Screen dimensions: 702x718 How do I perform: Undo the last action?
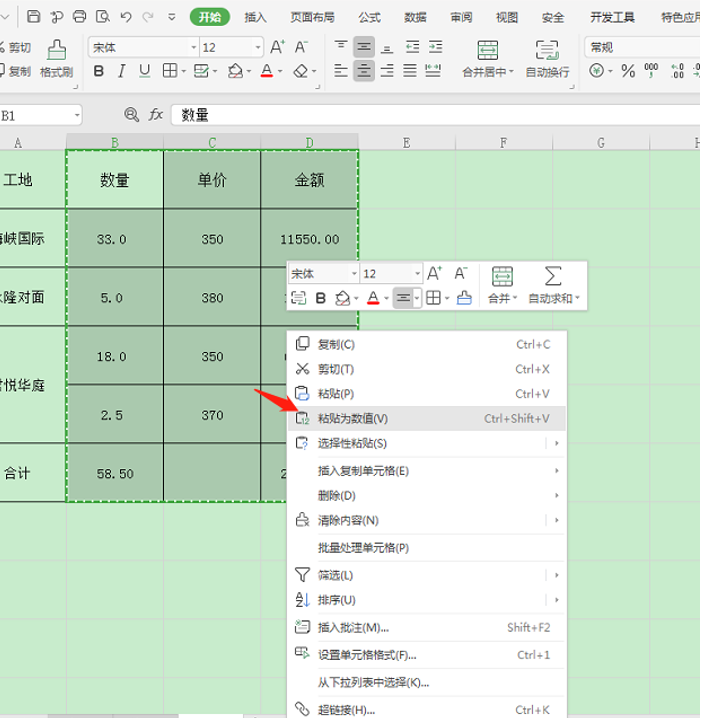pyautogui.click(x=126, y=17)
